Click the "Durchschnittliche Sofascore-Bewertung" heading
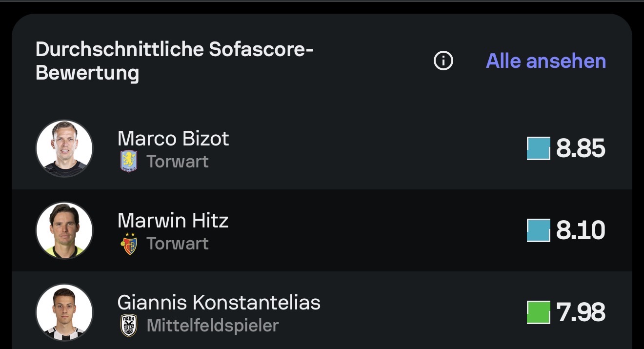Image resolution: width=644 pixels, height=349 pixels. click(174, 61)
